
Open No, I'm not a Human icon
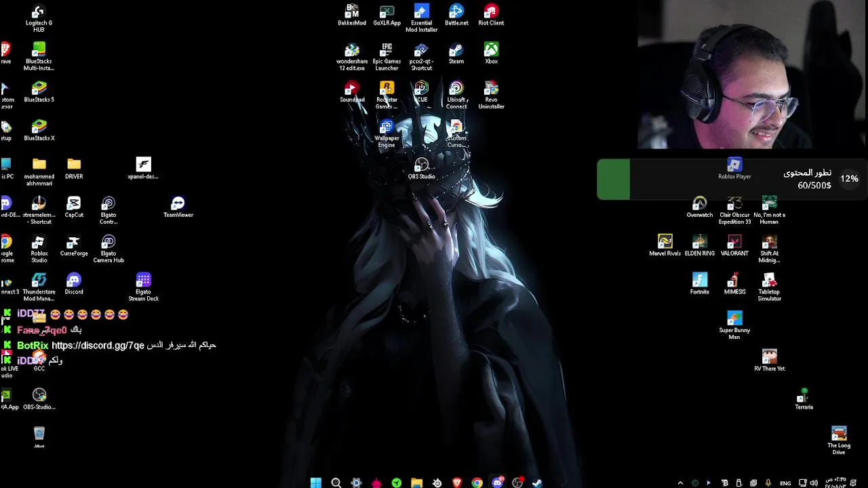[x=769, y=211]
